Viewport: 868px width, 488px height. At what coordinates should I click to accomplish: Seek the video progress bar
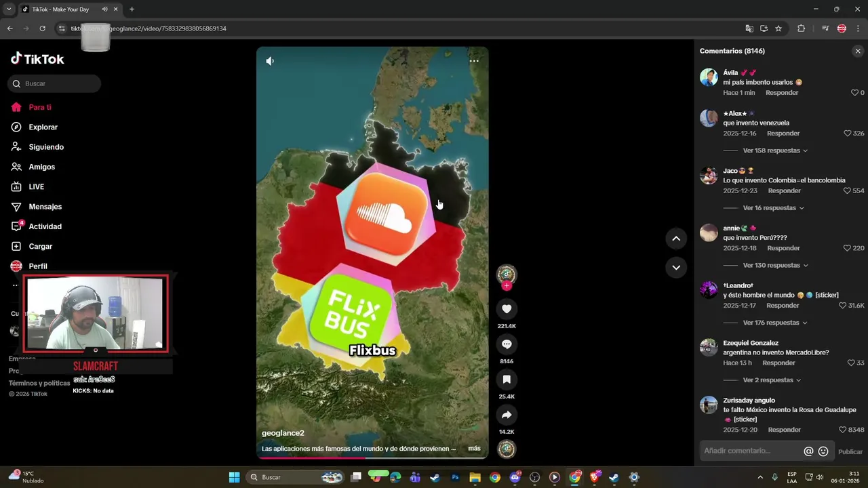pos(372,458)
